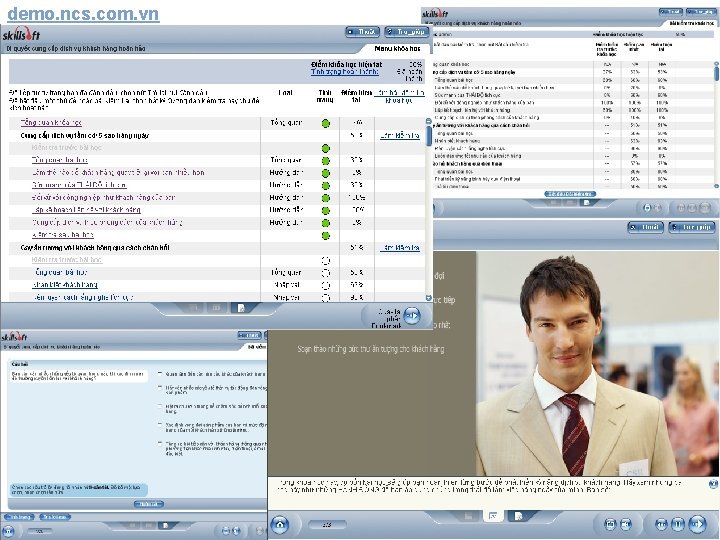Click the blue button under the score table
Image resolution: width=720 pixels, height=540 pixels.
[570, 194]
